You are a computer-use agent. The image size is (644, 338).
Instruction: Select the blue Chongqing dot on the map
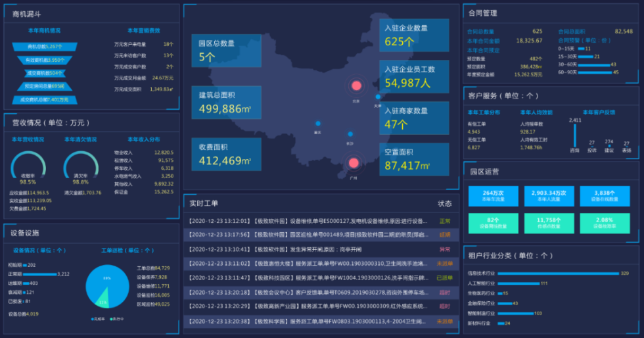coord(318,124)
